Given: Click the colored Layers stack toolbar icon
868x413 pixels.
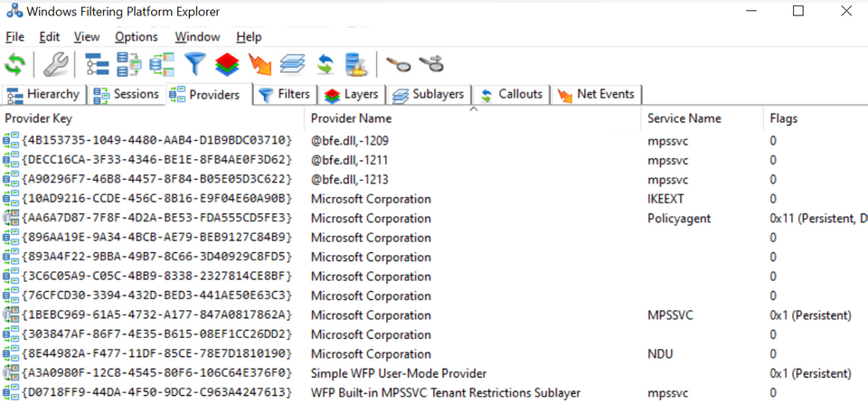Looking at the screenshot, I should [227, 65].
